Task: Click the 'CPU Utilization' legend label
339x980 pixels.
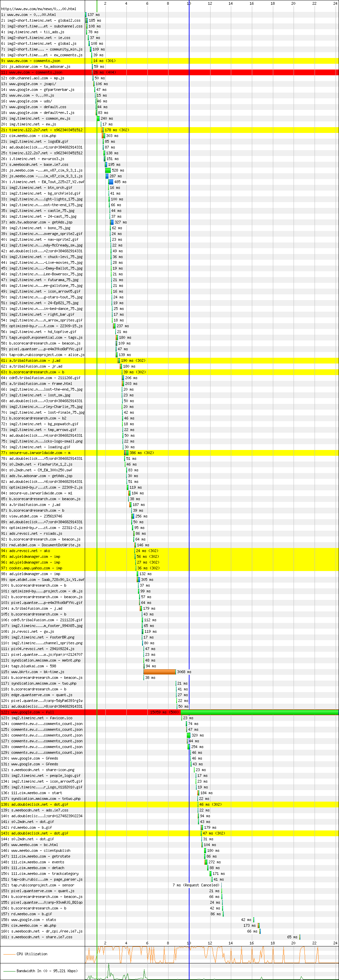Action: point(32,954)
